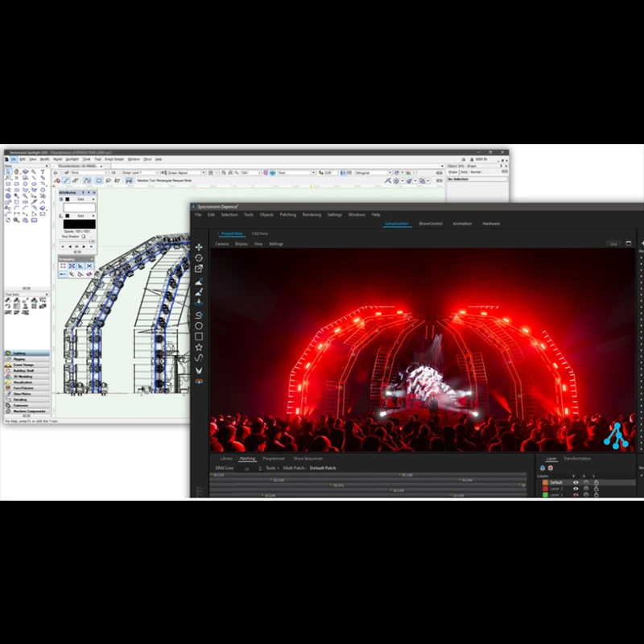This screenshot has width=644, height=644.
Task: Toggle the Live button in Depence viewport
Action: click(x=613, y=244)
